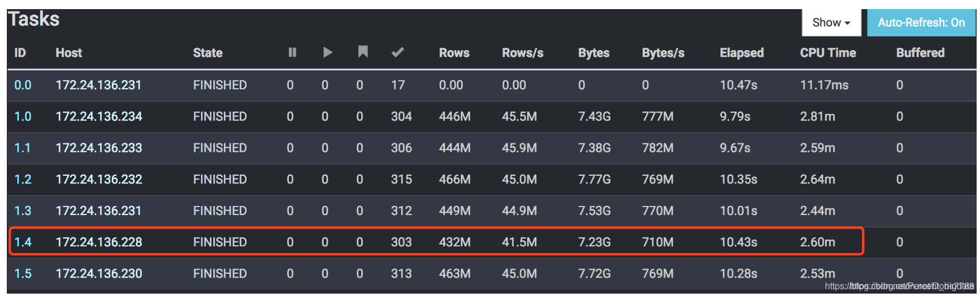
Task: Click rows value 466M
Action: point(455,180)
